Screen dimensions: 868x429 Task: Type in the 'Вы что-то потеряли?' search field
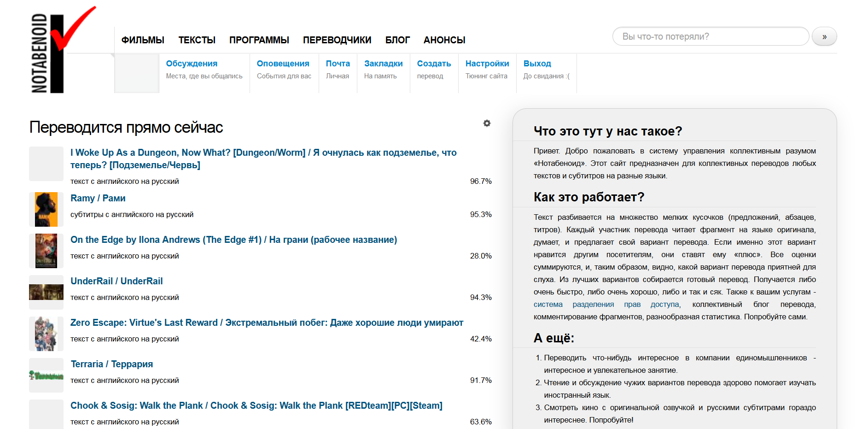click(x=710, y=36)
